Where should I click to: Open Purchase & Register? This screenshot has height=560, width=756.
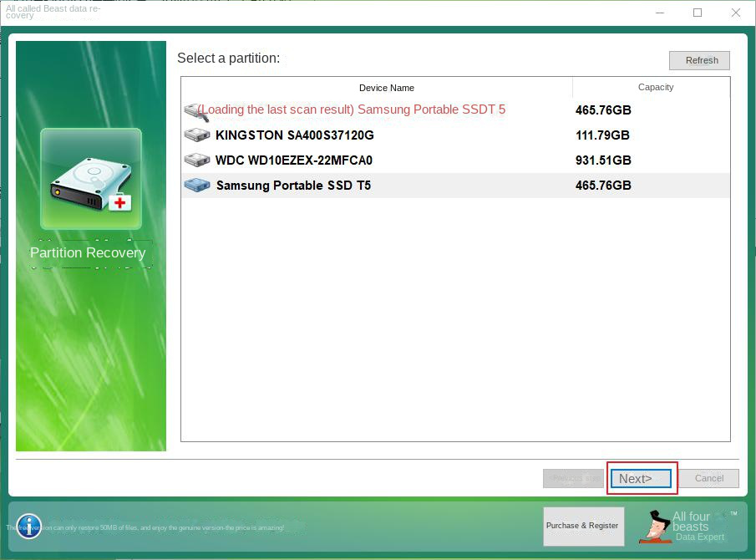582,526
